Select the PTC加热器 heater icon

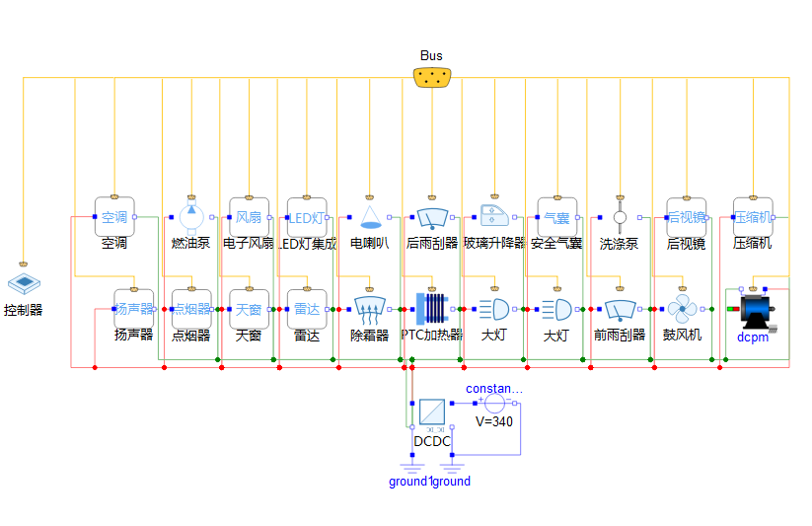coord(432,308)
